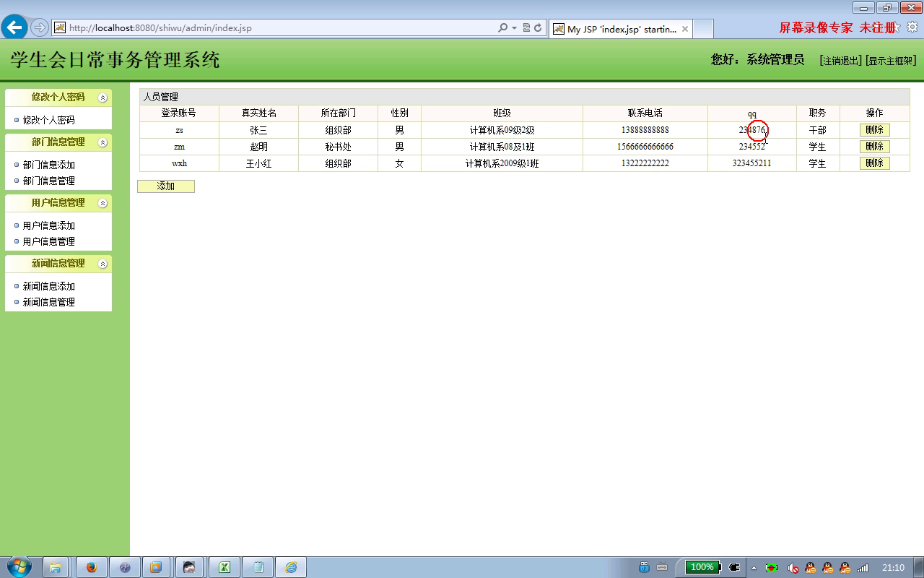Click the 秘书处 department cell

click(338, 147)
